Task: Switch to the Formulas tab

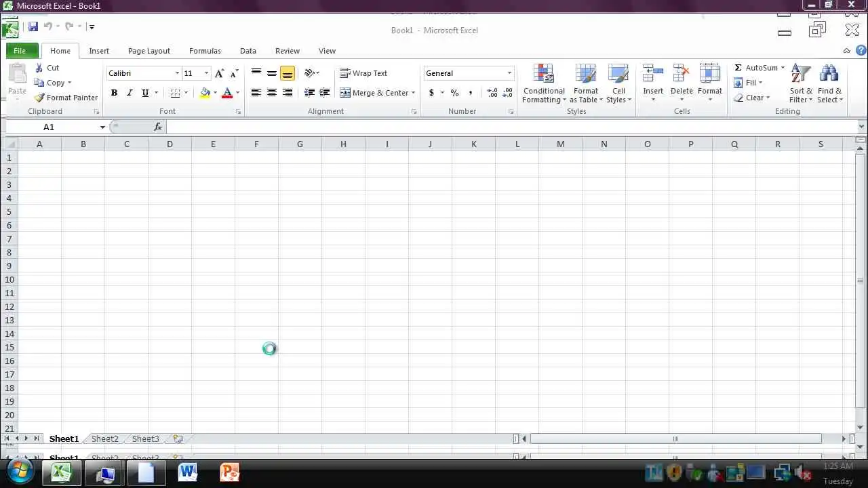Action: tap(205, 51)
